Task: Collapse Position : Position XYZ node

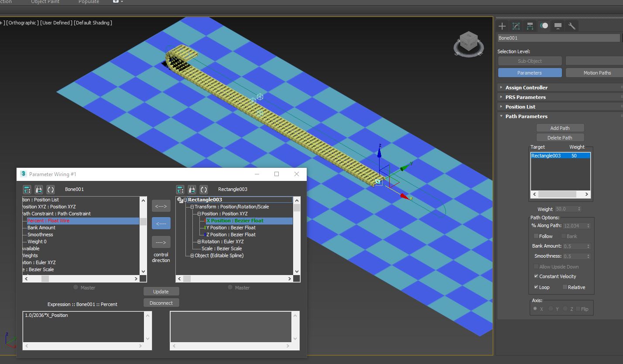Action: [x=199, y=214]
